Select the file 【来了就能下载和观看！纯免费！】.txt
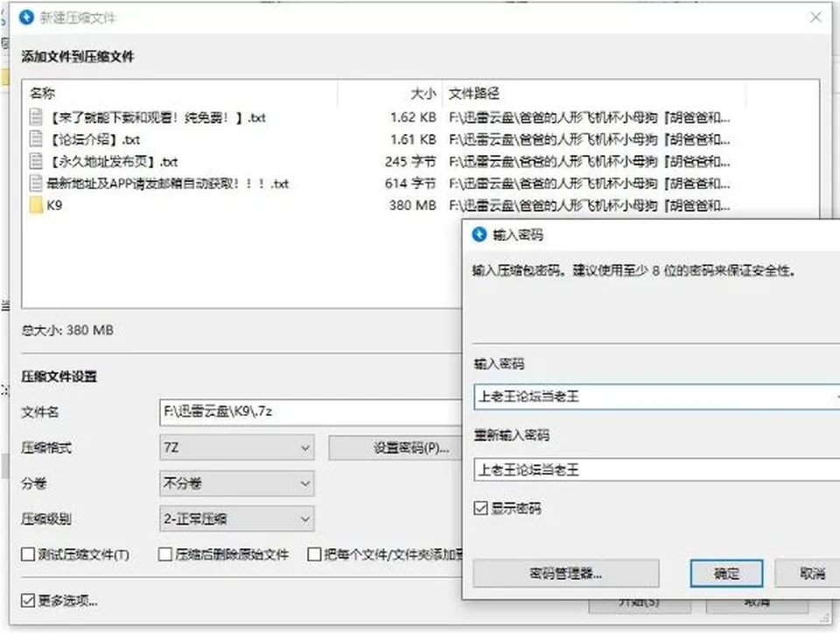The image size is (840, 634). point(157,116)
